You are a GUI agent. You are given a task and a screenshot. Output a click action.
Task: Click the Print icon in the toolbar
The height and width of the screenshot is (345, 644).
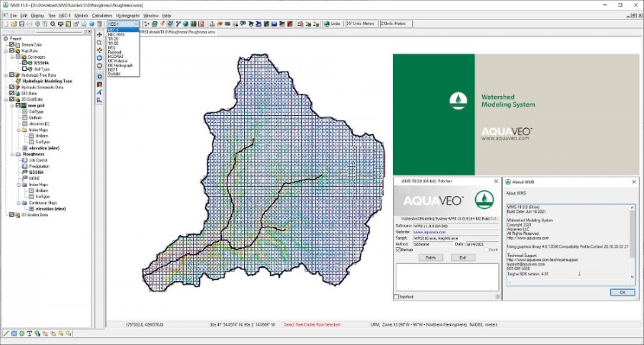29,24
